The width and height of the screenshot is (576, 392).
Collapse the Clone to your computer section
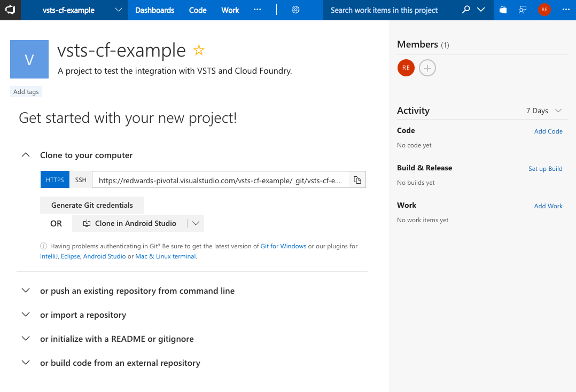pyautogui.click(x=25, y=155)
